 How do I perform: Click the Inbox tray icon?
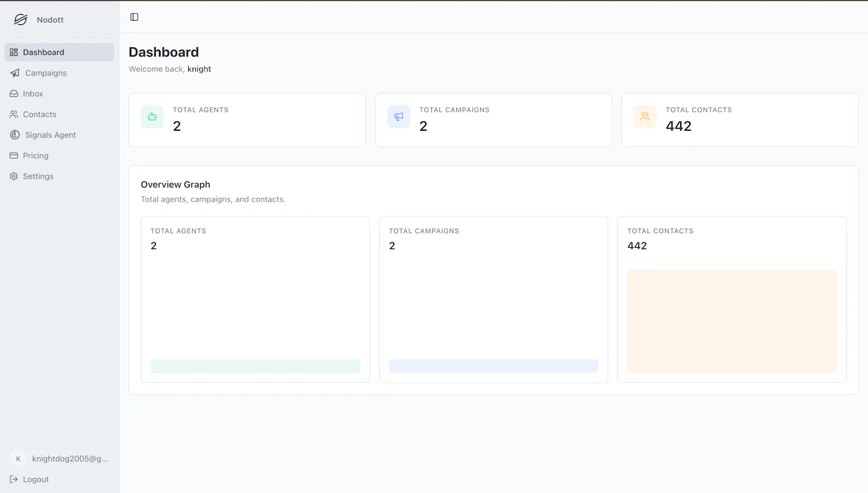tap(14, 93)
